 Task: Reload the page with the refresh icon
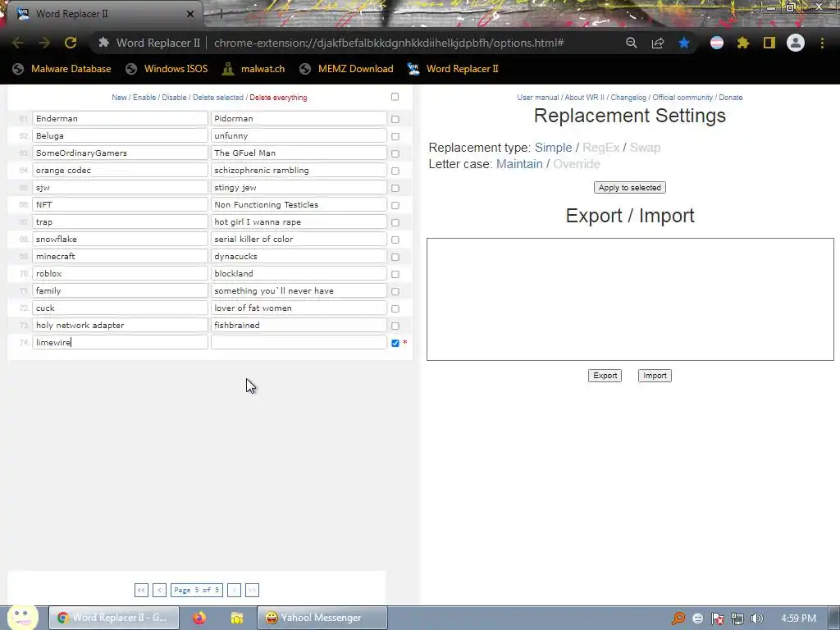(71, 43)
